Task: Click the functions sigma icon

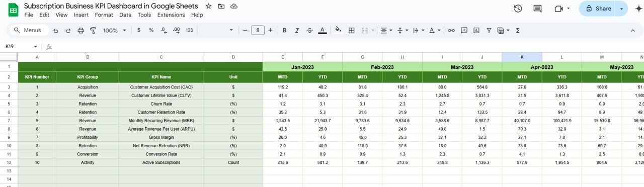Action: 517,31
